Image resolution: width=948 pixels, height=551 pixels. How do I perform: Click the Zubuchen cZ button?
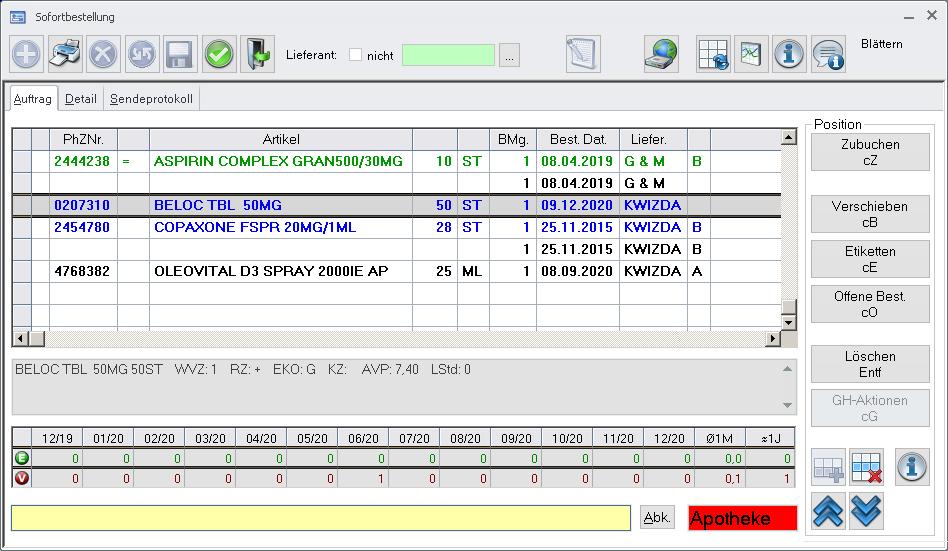pyautogui.click(x=869, y=152)
